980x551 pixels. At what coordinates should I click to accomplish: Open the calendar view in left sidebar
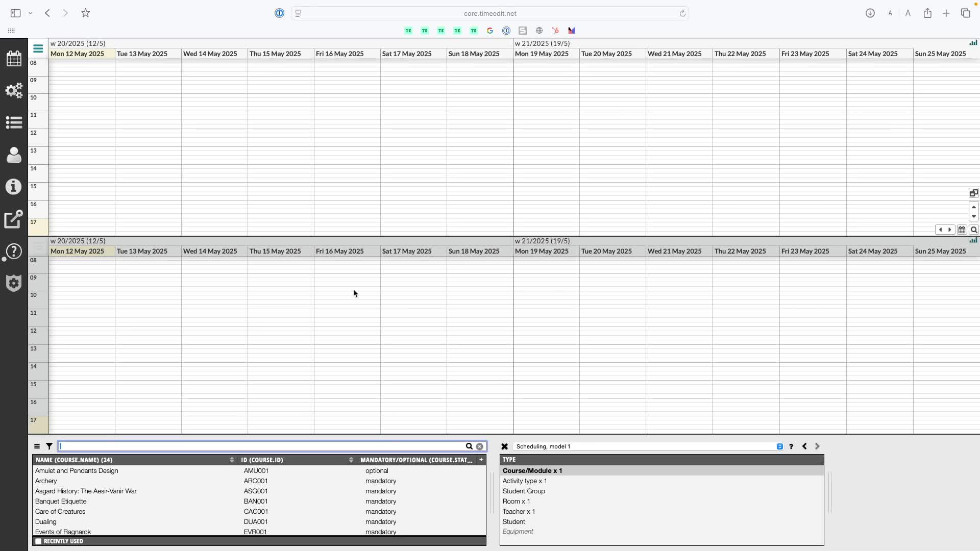coord(14,59)
